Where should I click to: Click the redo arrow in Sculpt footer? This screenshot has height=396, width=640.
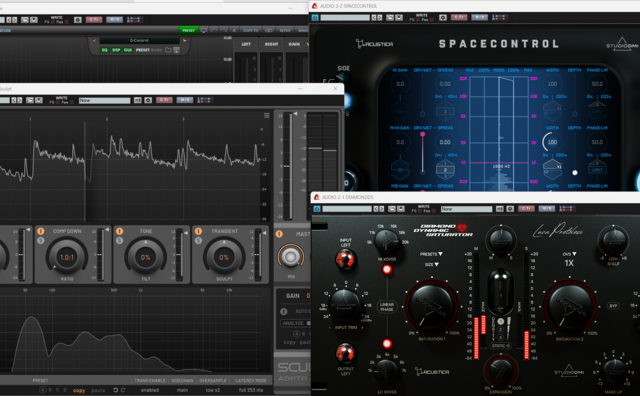point(124,390)
